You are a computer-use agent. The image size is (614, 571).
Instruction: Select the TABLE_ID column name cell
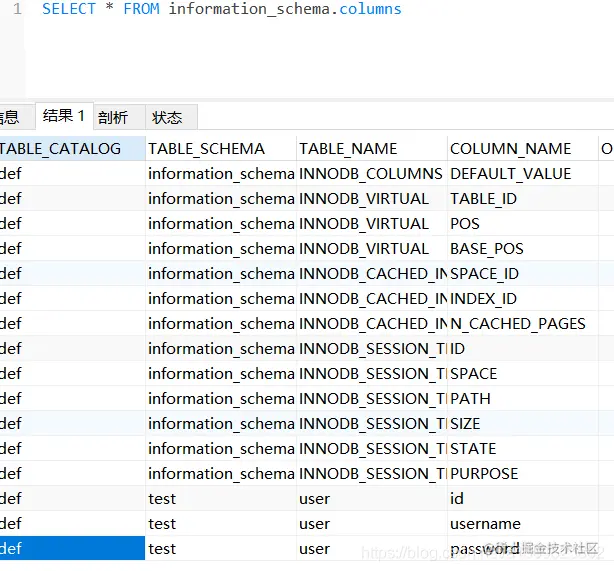[522, 199]
